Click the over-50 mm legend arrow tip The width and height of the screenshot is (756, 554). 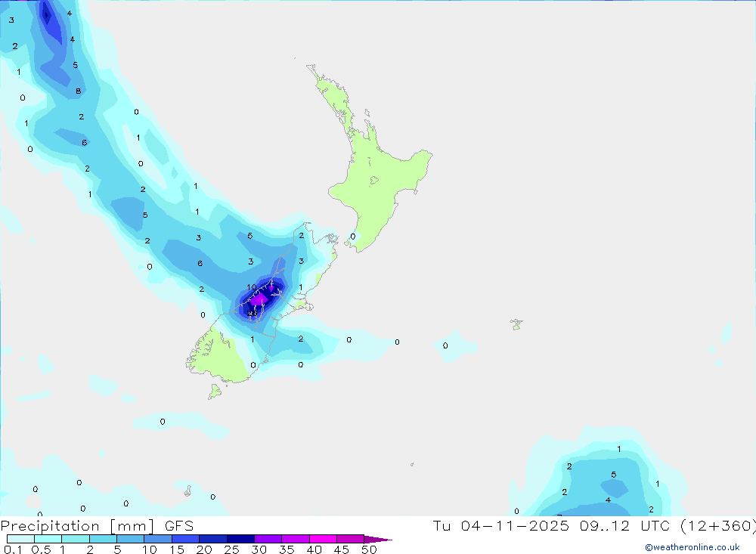[378, 539]
